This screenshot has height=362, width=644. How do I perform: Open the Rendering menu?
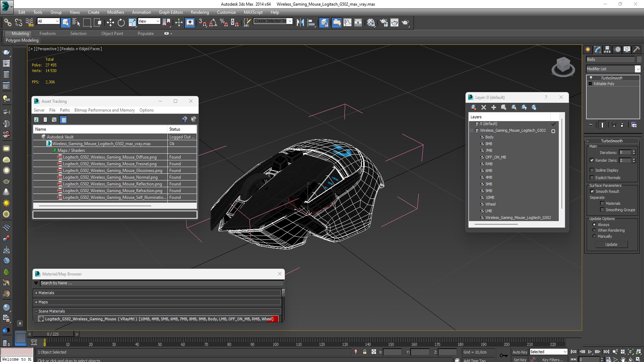pyautogui.click(x=200, y=12)
